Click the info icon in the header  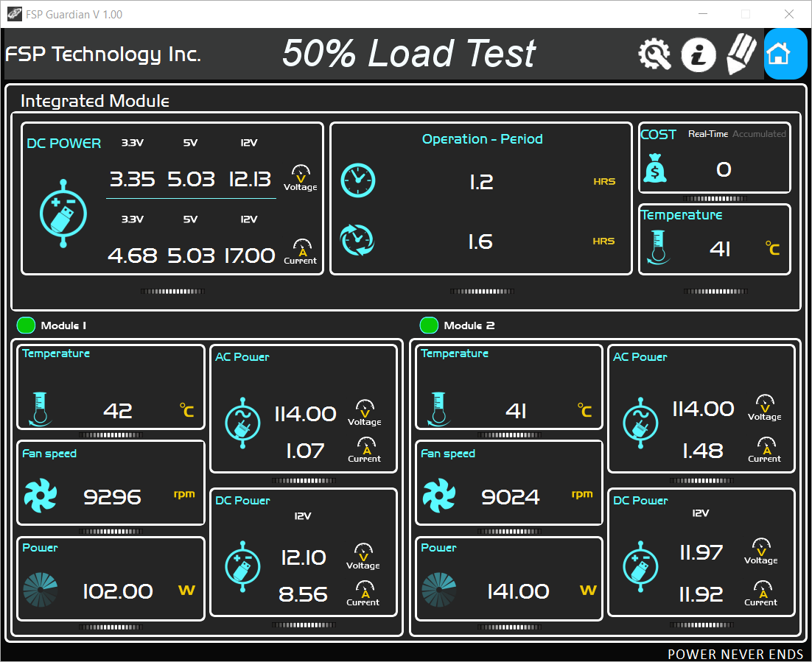click(698, 54)
